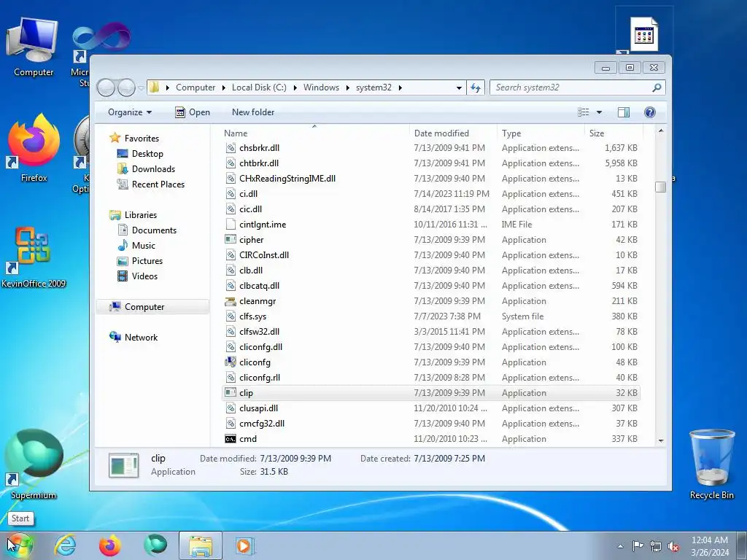Sort by the Name column header

(314, 133)
